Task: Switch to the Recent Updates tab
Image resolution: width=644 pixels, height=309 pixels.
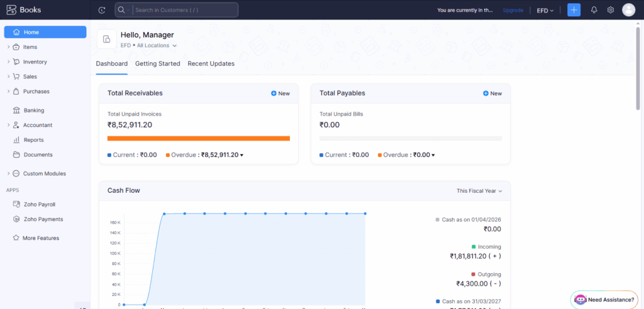Action: point(211,63)
